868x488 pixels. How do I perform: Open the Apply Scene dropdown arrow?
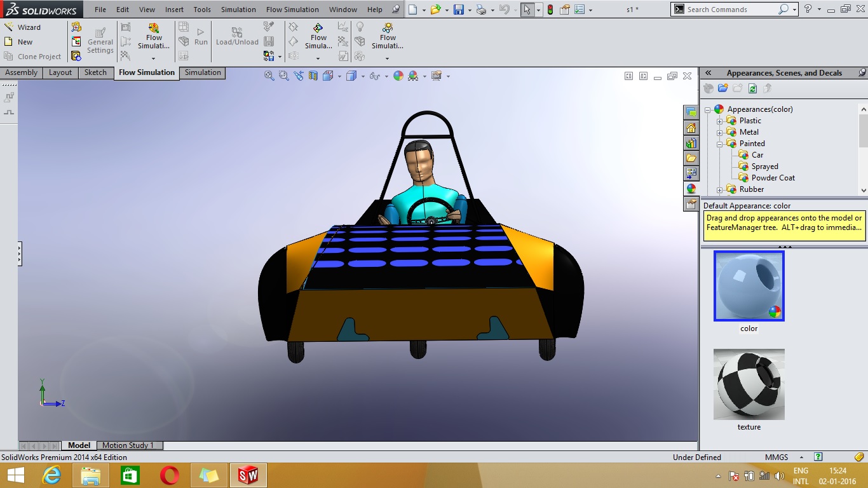click(x=424, y=76)
